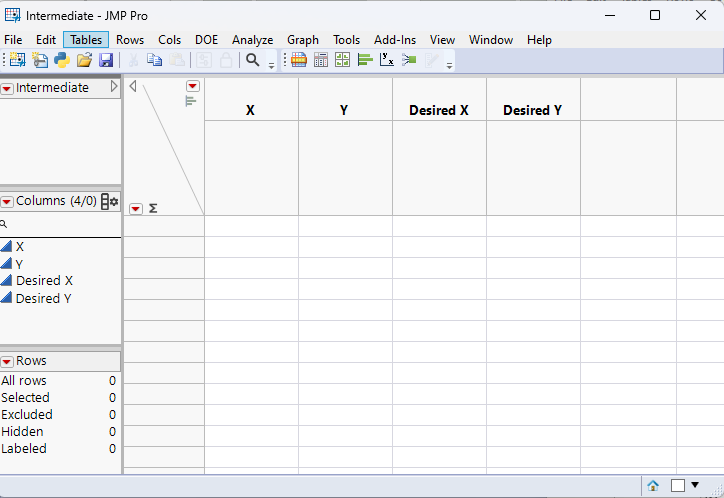Viewport: 724px width, 498px height.
Task: Click the padlock Lock icon
Action: pyautogui.click(x=226, y=60)
